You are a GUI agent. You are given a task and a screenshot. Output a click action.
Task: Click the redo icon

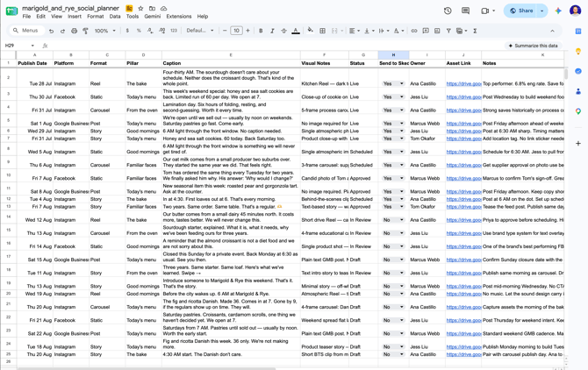62,31
